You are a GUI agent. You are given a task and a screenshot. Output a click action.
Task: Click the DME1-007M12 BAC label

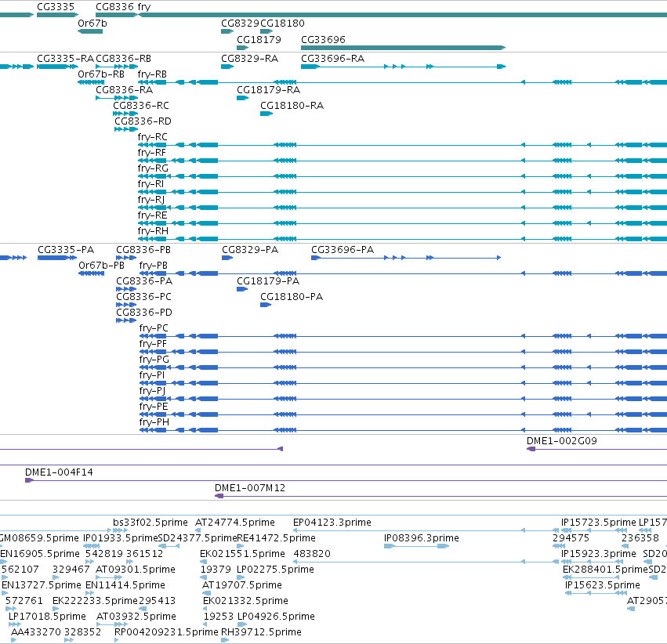click(250, 488)
